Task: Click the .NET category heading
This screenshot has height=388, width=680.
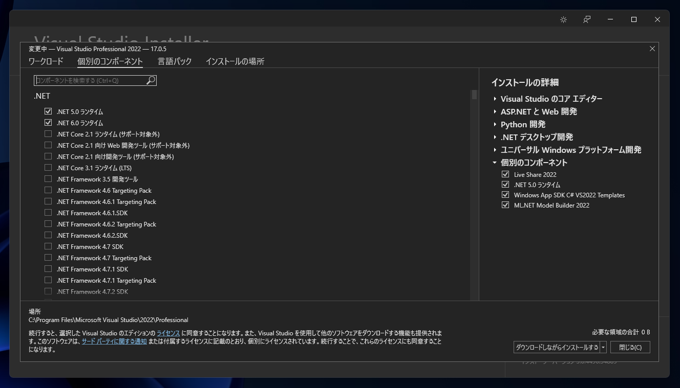Action: tap(42, 96)
